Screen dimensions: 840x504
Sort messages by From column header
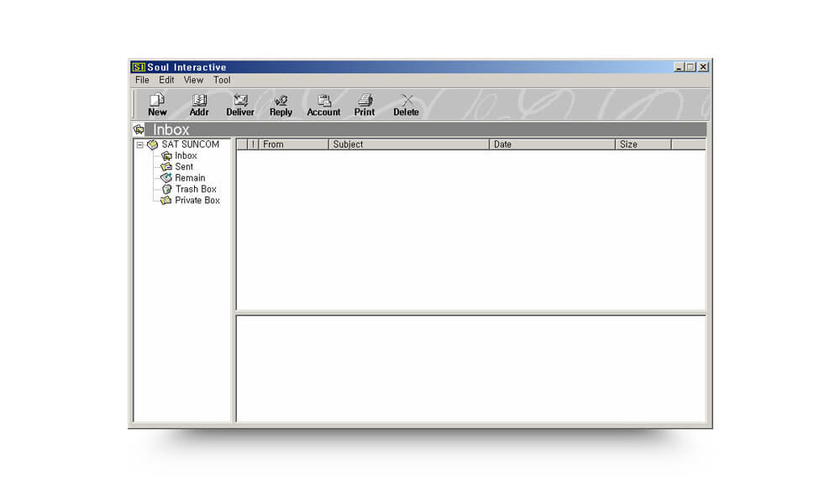293,144
